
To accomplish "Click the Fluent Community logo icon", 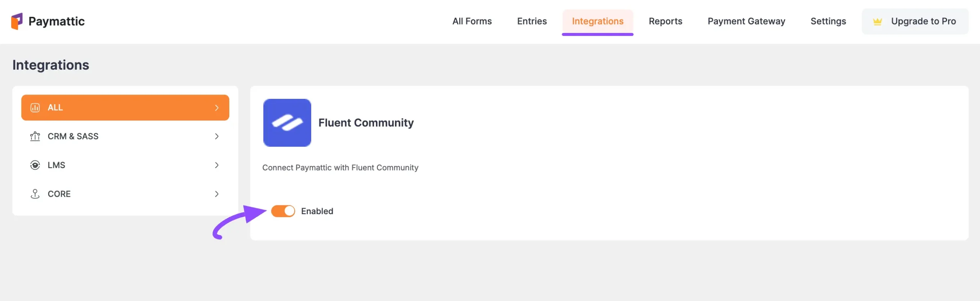I will pos(287,123).
